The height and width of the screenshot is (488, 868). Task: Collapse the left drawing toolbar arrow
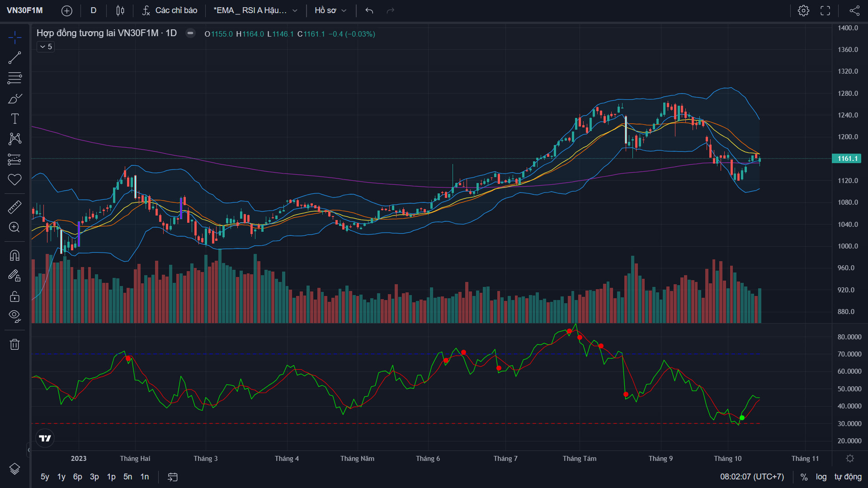[x=28, y=450]
